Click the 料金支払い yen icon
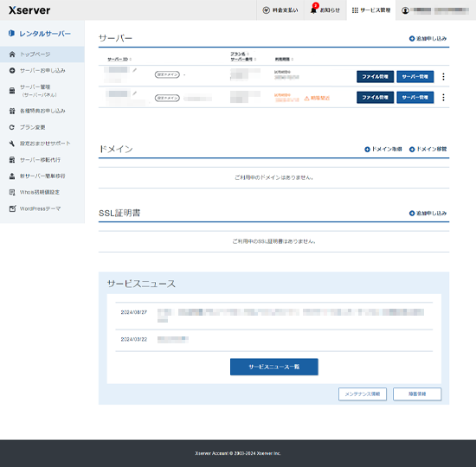This screenshot has height=467, width=476. coord(266,10)
